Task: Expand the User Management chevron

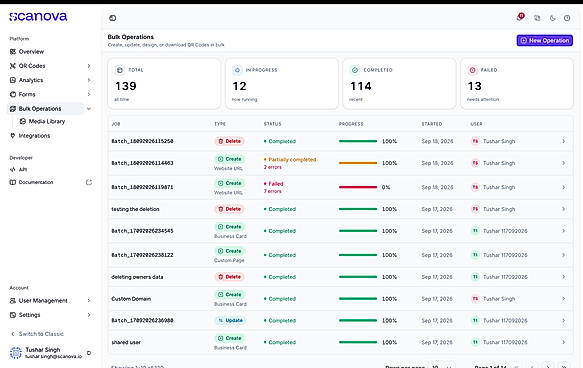Action: 89,300
